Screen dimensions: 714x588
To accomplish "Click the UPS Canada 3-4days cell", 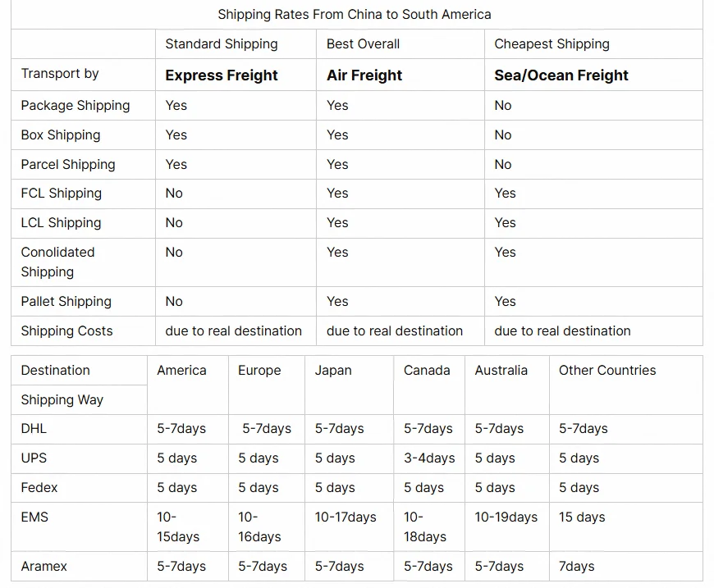I will click(429, 458).
